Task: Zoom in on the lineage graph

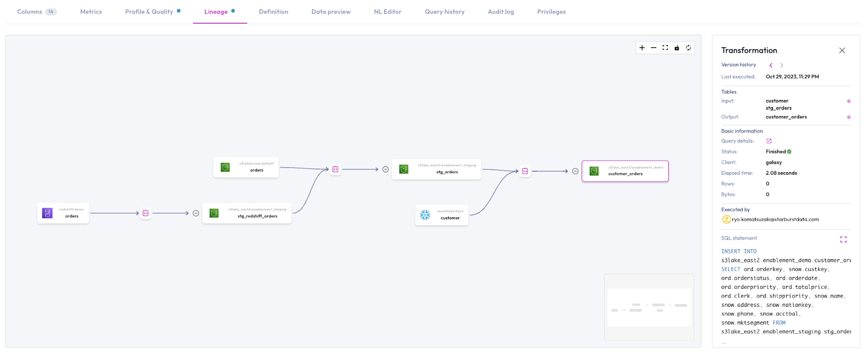Action: tap(642, 48)
